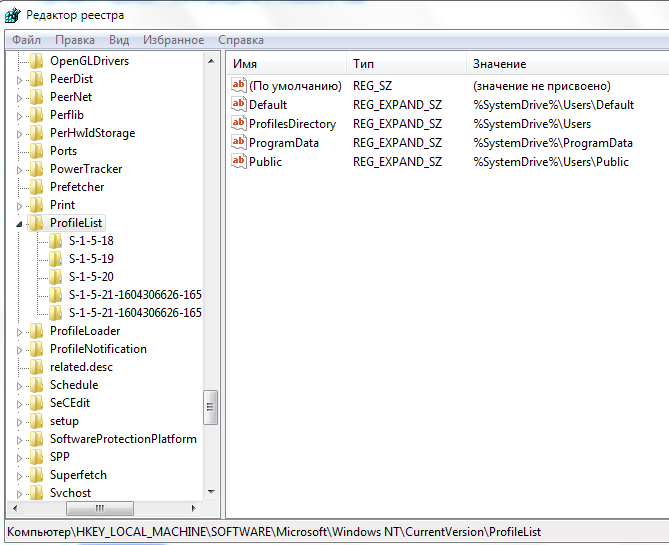Expand the PeerNet tree node
The width and height of the screenshot is (669, 545).
point(19,98)
